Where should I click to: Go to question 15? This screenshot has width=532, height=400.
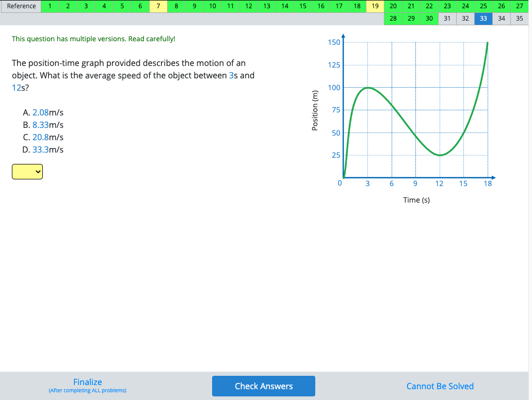(x=303, y=6)
